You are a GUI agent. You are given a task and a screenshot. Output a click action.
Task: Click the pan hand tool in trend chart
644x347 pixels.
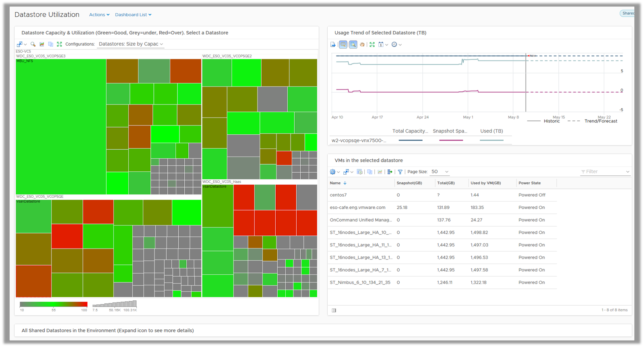[x=362, y=45]
